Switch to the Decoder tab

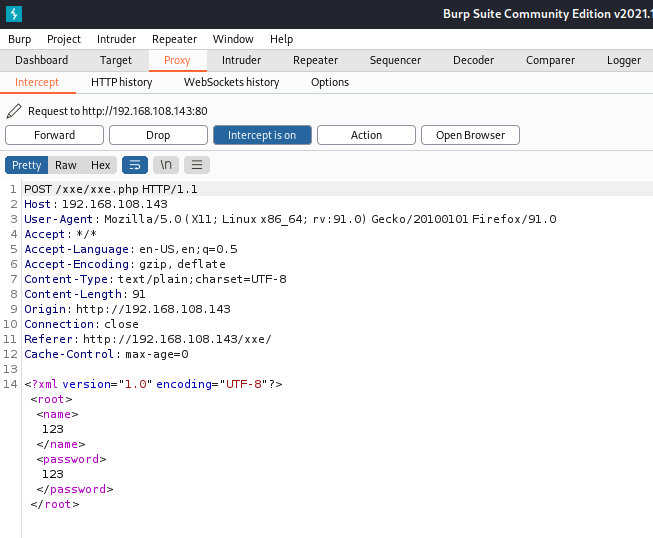[474, 60]
